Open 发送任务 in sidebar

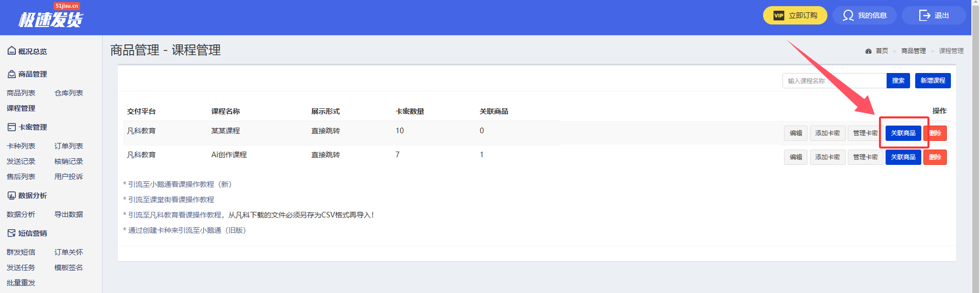click(x=21, y=267)
